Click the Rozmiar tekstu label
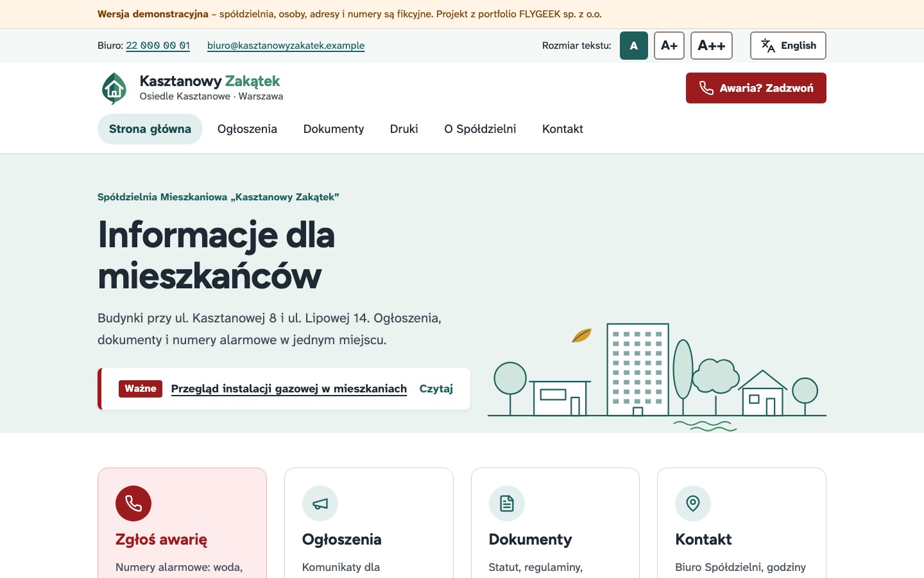Viewport: 924px width, 578px height. [577, 46]
